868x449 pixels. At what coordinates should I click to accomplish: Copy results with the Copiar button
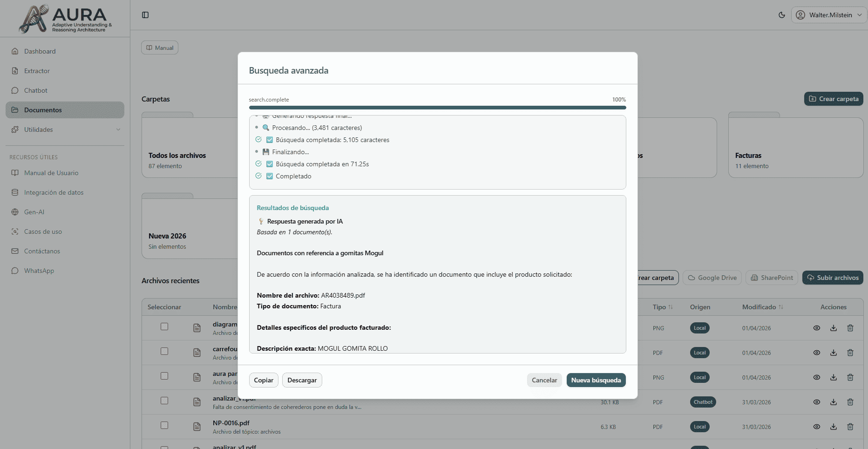(x=263, y=380)
